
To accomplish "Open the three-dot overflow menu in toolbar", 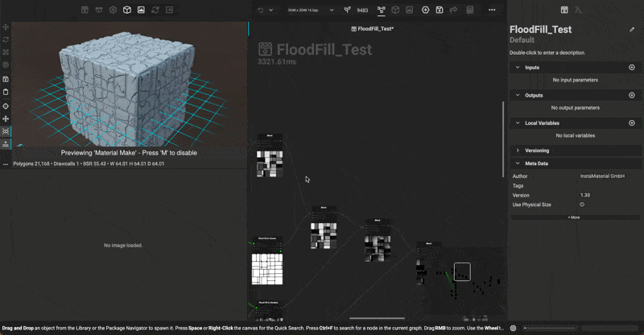I will 492,10.
